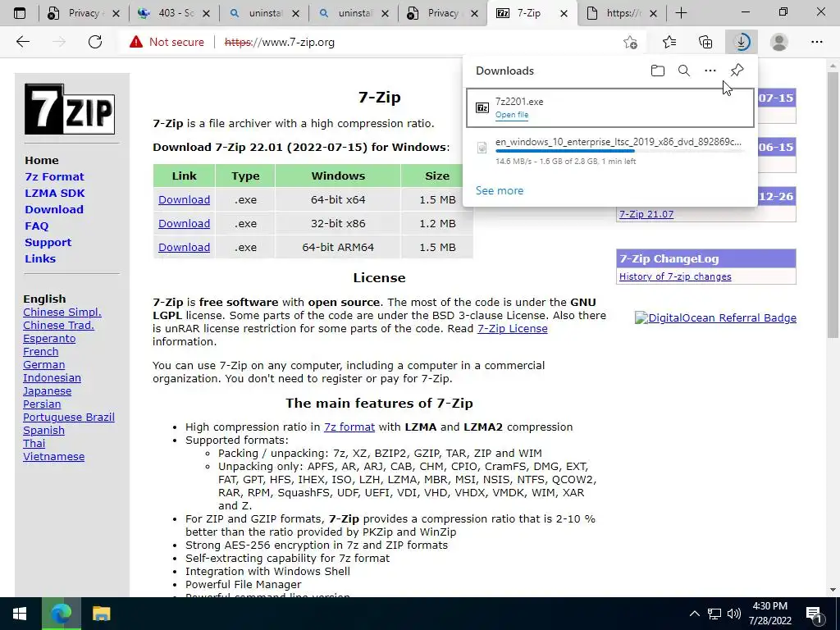
Task: Open the Links sidebar link
Action: [x=40, y=258]
